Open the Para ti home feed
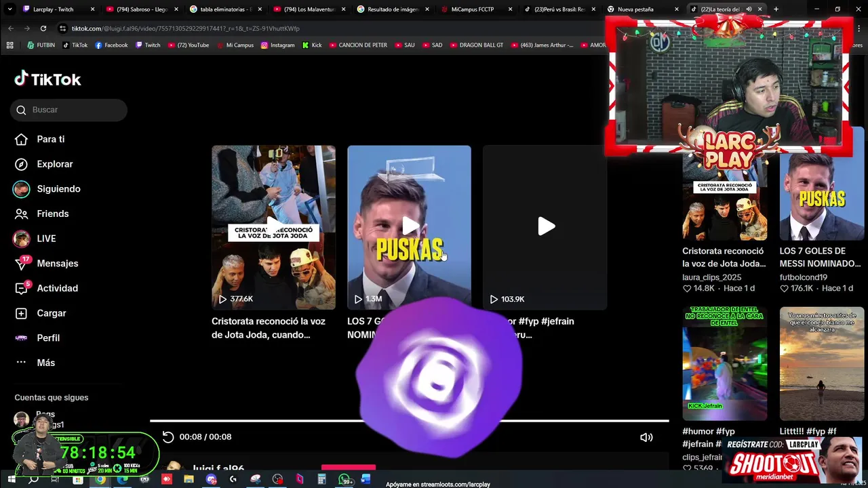This screenshot has width=868, height=488. click(x=40, y=139)
